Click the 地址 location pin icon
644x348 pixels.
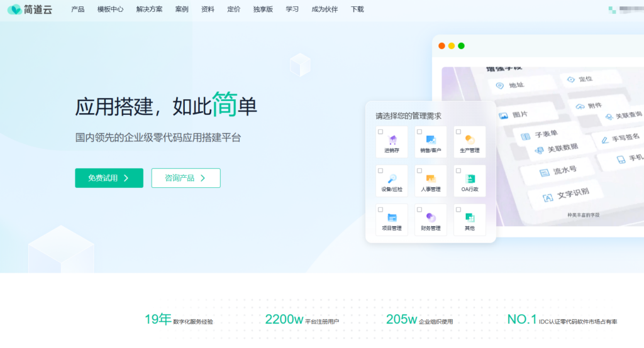pos(500,86)
